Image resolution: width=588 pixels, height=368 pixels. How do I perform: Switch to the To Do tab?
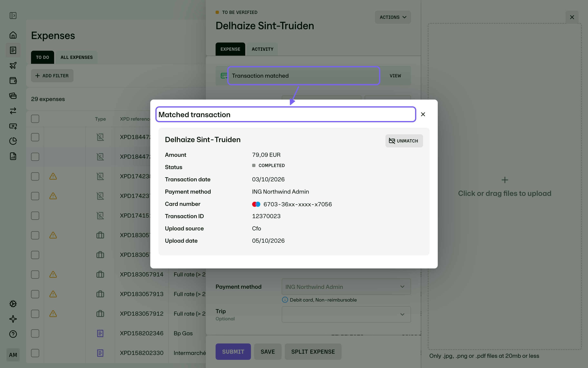point(42,57)
